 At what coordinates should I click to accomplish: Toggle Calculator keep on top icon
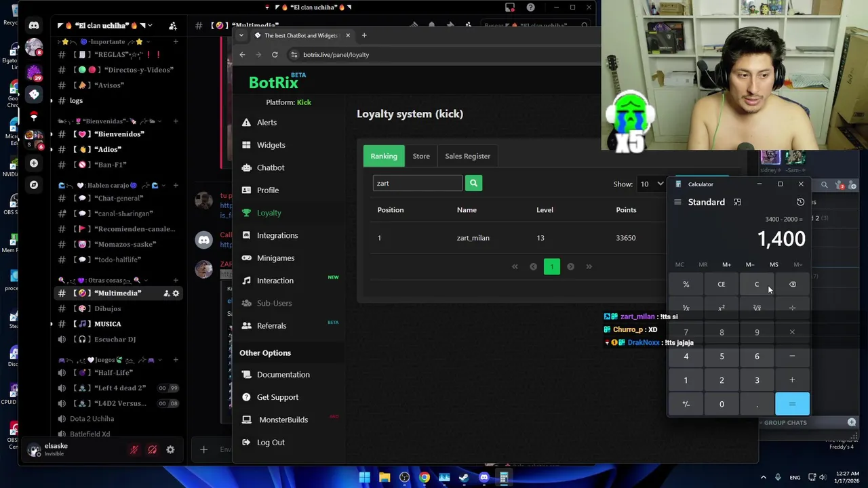pos(737,202)
